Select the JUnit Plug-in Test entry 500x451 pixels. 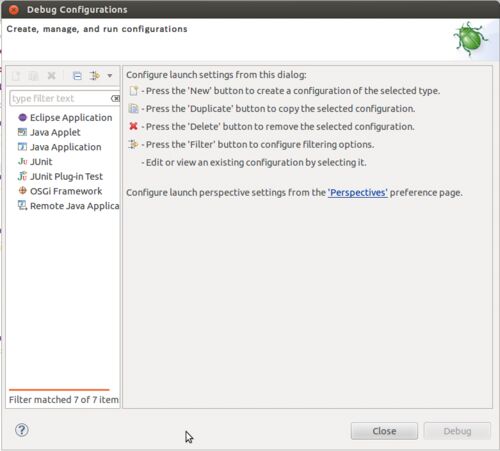click(60, 176)
